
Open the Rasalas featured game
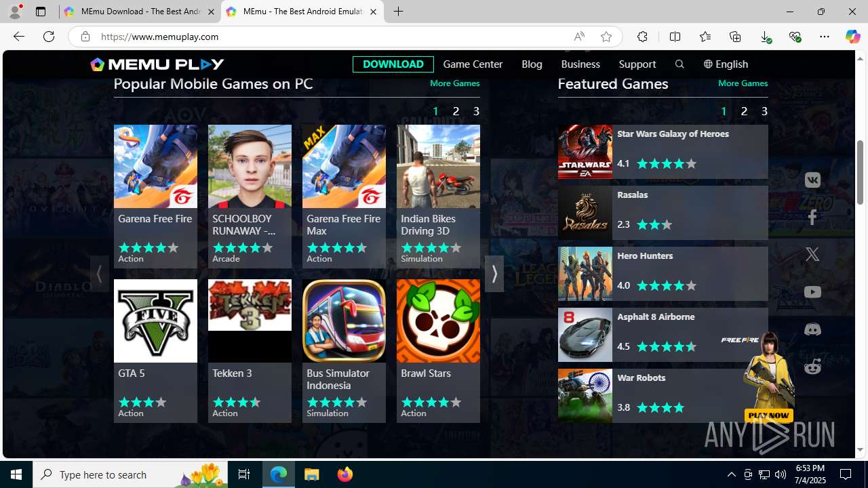[663, 213]
